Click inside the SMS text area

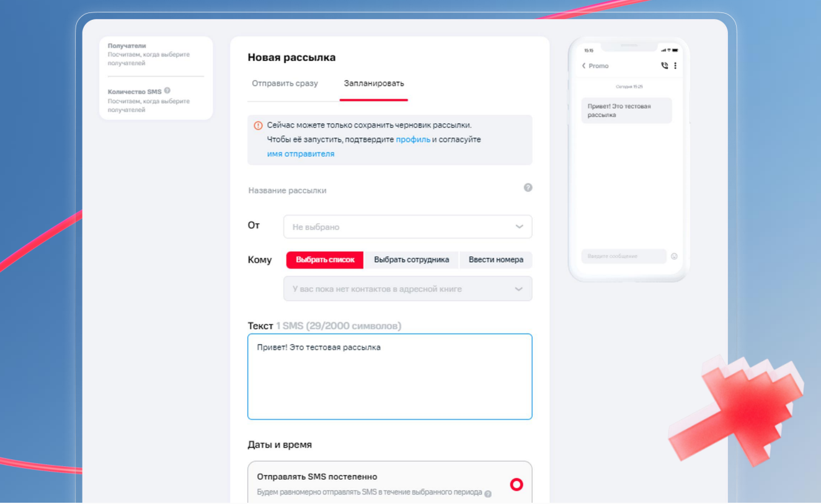(x=389, y=375)
